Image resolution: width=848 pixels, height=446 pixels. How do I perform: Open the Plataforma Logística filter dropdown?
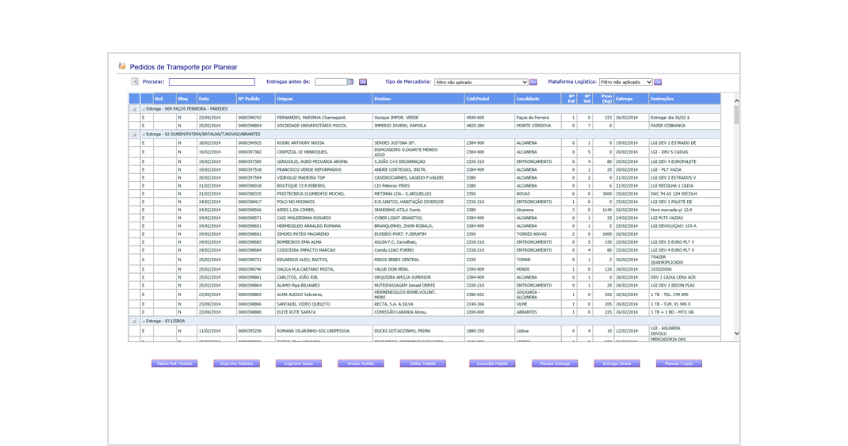pyautogui.click(x=626, y=82)
